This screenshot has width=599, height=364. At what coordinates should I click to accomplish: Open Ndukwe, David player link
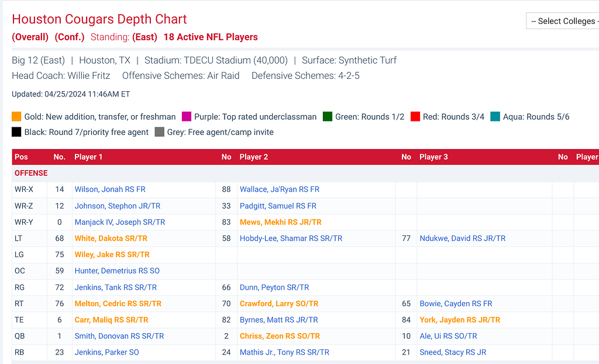[462, 238]
